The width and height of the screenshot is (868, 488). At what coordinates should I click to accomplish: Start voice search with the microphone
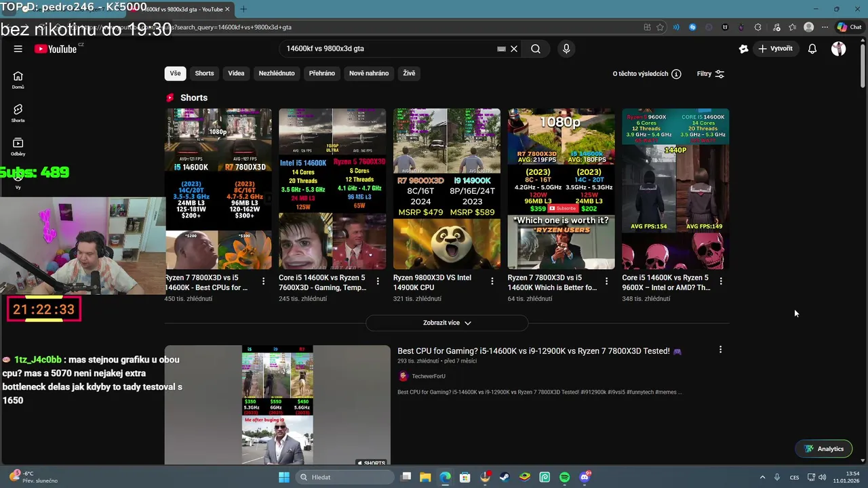click(566, 49)
